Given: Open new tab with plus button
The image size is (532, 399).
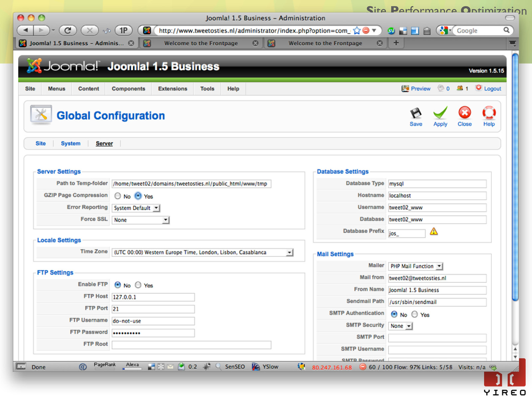Looking at the screenshot, I should click(396, 43).
